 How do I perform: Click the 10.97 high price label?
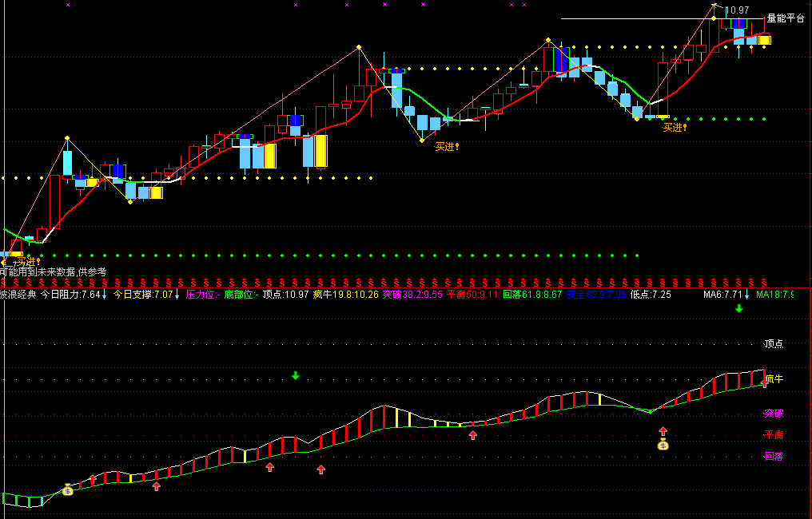(x=737, y=10)
